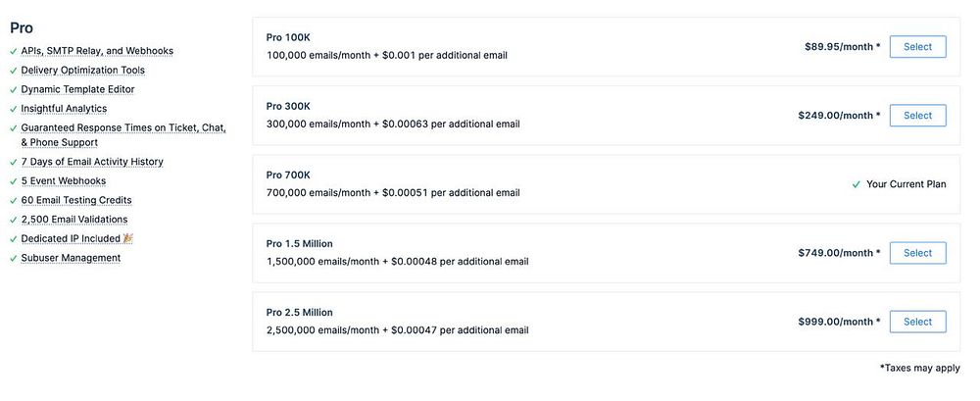The height and width of the screenshot is (401, 980).
Task: Select the Pro 300K plan
Action: pos(917,115)
